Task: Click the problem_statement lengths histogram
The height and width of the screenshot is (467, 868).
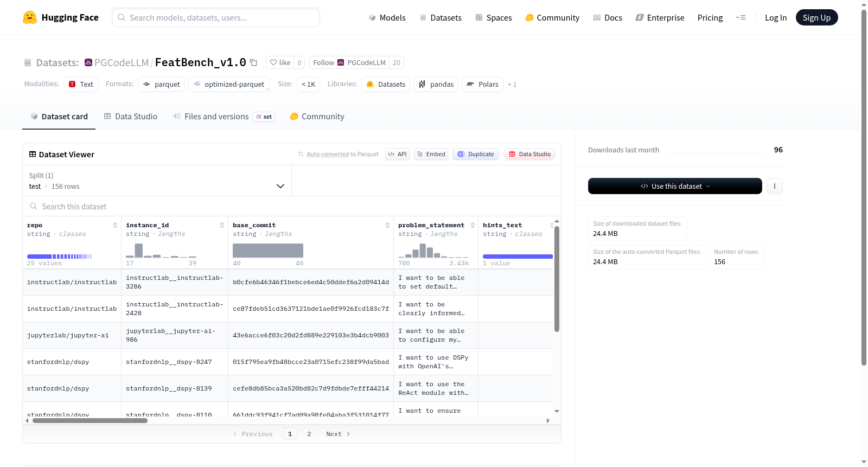Action: tap(433, 250)
